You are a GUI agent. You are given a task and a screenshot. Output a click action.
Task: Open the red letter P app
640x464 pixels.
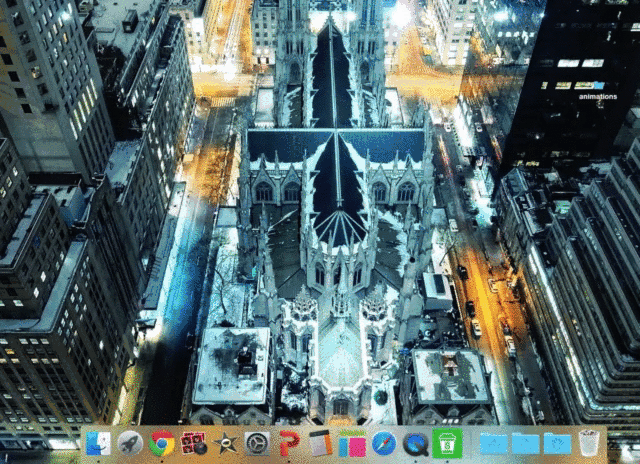point(289,444)
